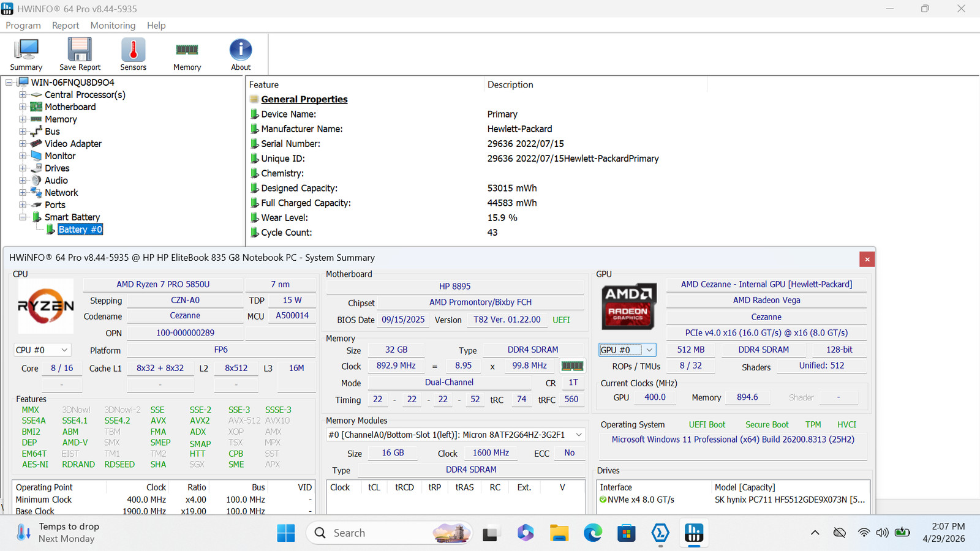Open Microsoft Edge from the taskbar
The image size is (980, 551).
pyautogui.click(x=592, y=533)
